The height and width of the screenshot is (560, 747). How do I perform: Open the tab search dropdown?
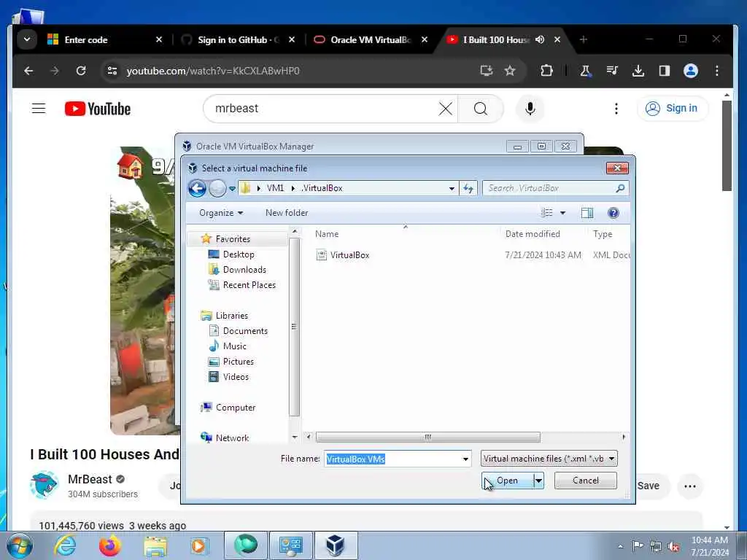click(x=27, y=39)
